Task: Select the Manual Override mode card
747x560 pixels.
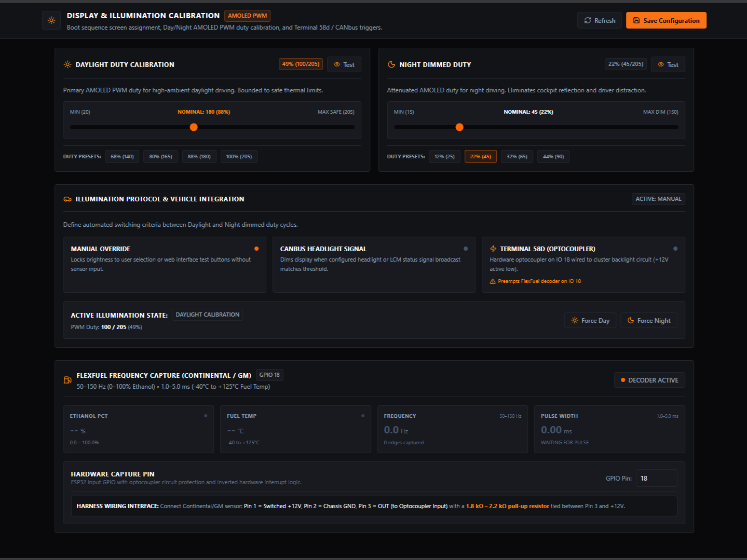Action: tap(165, 265)
